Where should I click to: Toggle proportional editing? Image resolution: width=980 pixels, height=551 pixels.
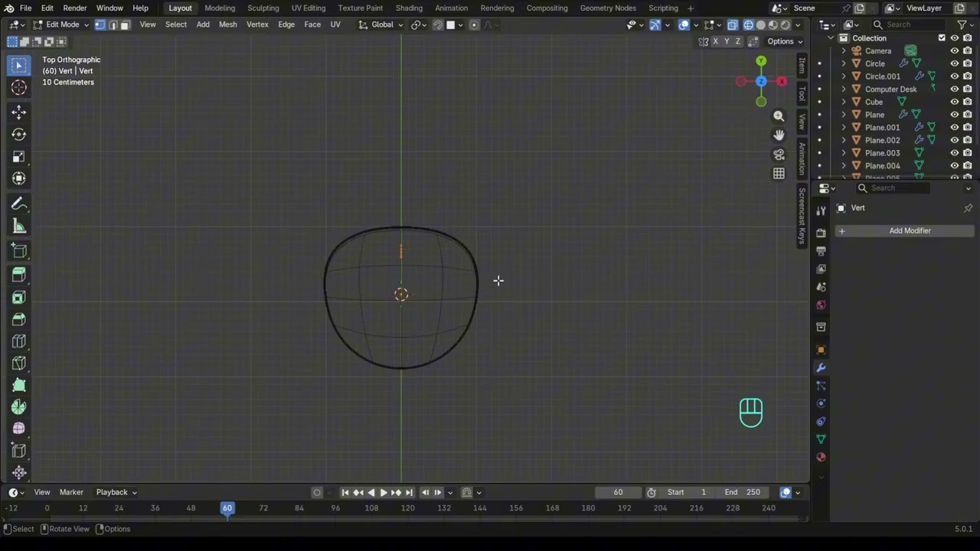(474, 24)
